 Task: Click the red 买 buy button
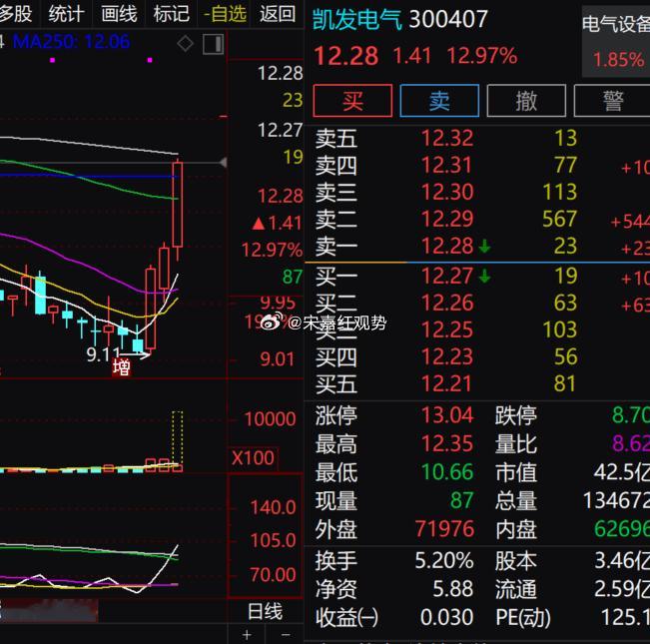[352, 101]
